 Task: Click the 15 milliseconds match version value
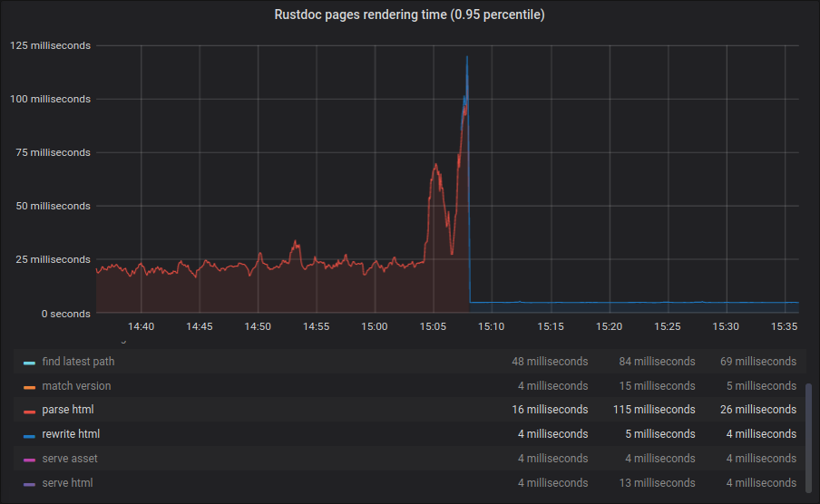pos(657,386)
